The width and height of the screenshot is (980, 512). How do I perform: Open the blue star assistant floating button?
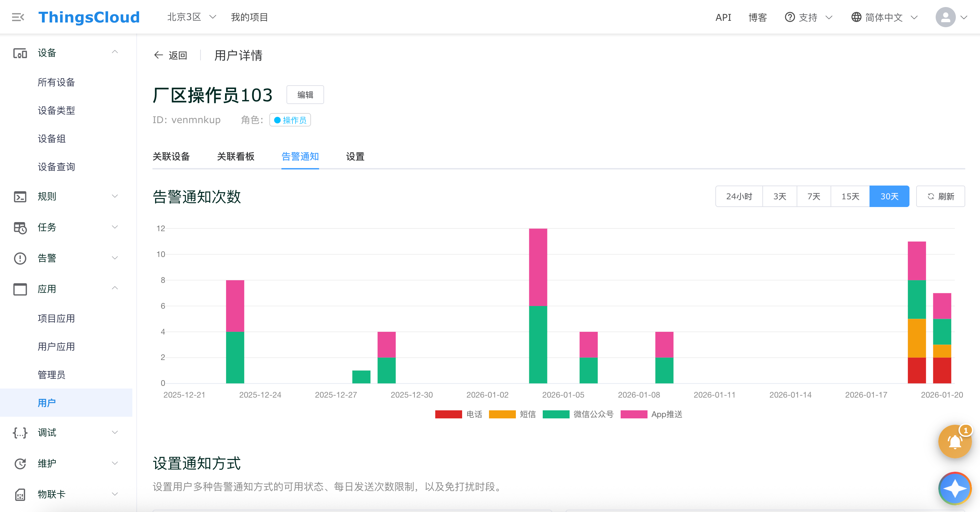pos(954,488)
